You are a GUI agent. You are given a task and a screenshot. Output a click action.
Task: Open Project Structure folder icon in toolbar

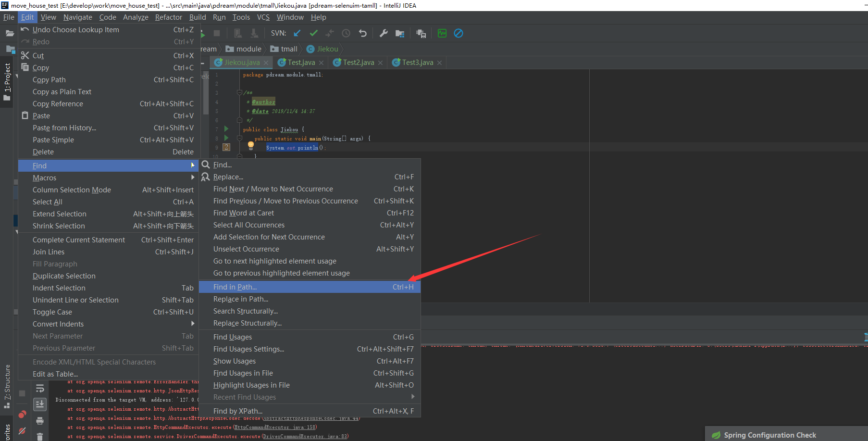[x=400, y=33]
